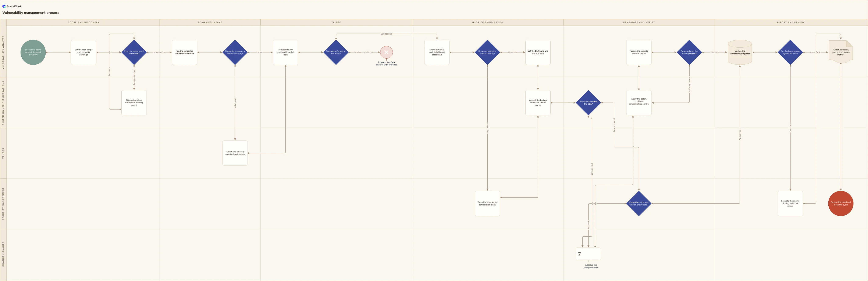Select the 'Finding confirmed on the asset?' diamond
This screenshot has width=868, height=281.
tap(336, 52)
